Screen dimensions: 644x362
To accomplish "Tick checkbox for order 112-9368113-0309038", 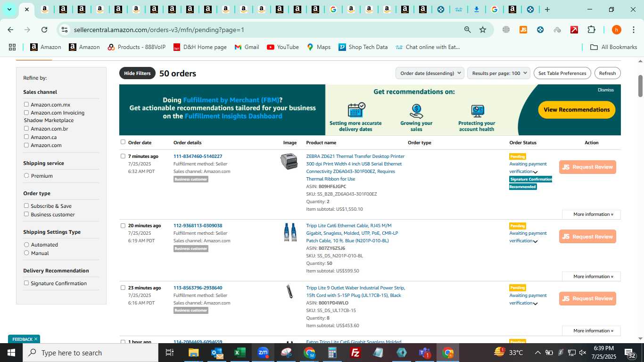I will click(123, 225).
